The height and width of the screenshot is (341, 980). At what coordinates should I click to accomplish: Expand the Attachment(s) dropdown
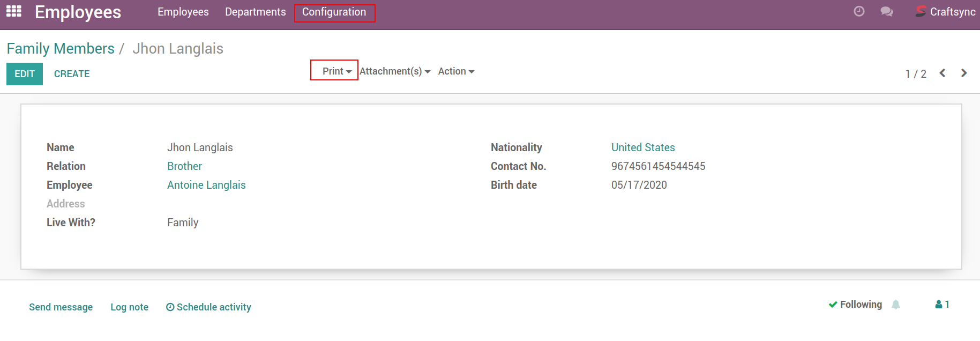[x=395, y=71]
